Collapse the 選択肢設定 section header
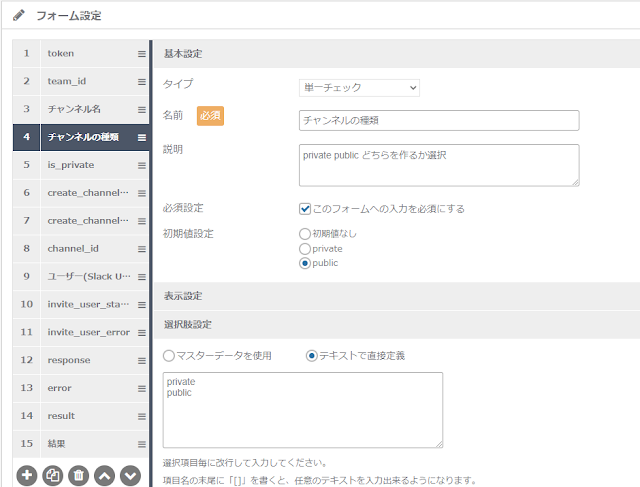This screenshot has height=487, width=640. [x=397, y=325]
